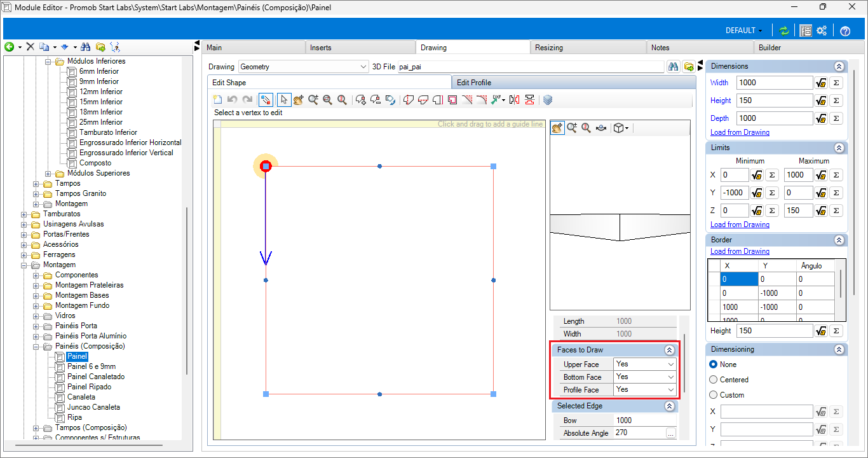This screenshot has width=868, height=458.
Task: Expand the Tamburatos tree folder
Action: [x=25, y=214]
